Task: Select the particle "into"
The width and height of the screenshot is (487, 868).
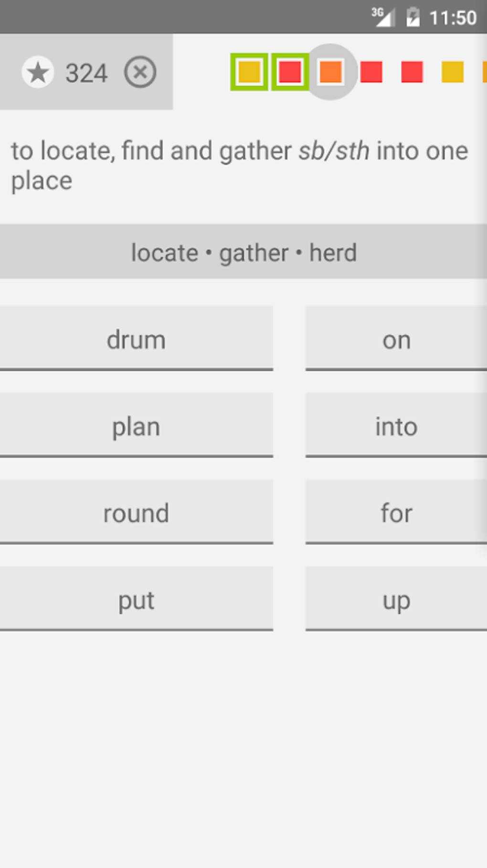Action: tap(396, 425)
